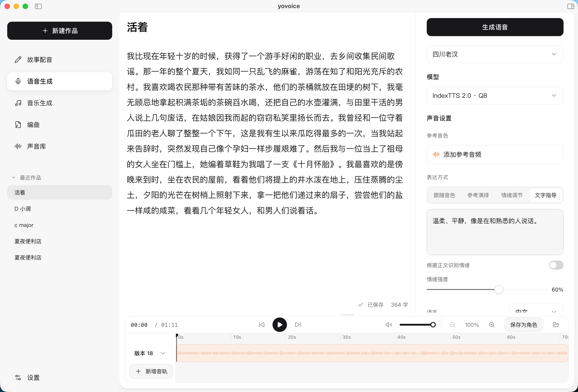Add a track with 新增音轨
Screen dimensions: 578x392
coord(151,371)
